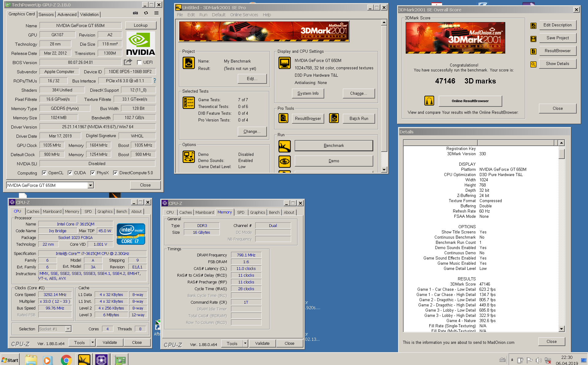
Task: Toggle the PhysX checkbox
Action: 93,173
